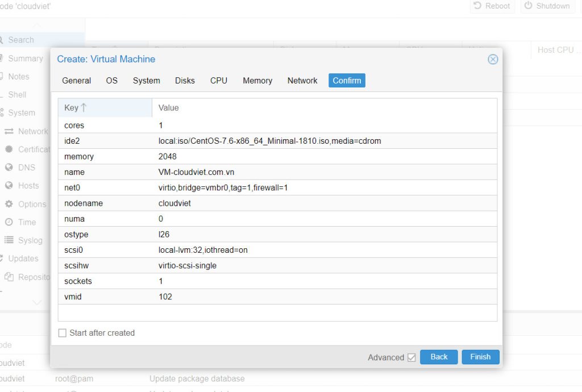The image size is (582, 392).
Task: Select the nodename row
Action: [x=277, y=203]
